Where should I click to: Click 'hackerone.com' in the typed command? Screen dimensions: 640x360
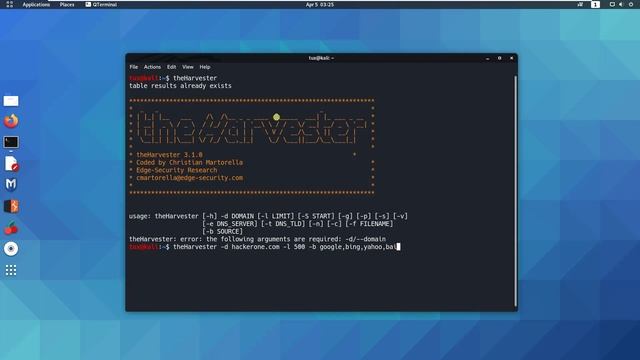pyautogui.click(x=256, y=247)
